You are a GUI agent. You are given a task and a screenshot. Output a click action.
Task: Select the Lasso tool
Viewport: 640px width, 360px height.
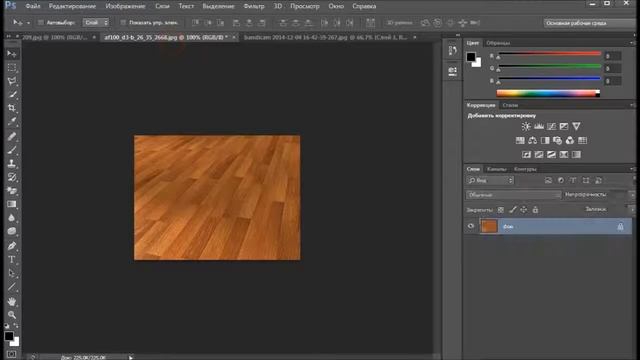click(x=11, y=81)
